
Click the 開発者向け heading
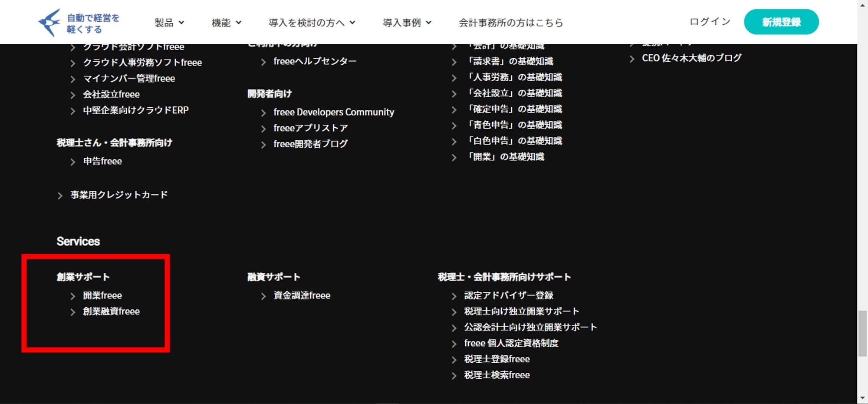click(x=270, y=94)
